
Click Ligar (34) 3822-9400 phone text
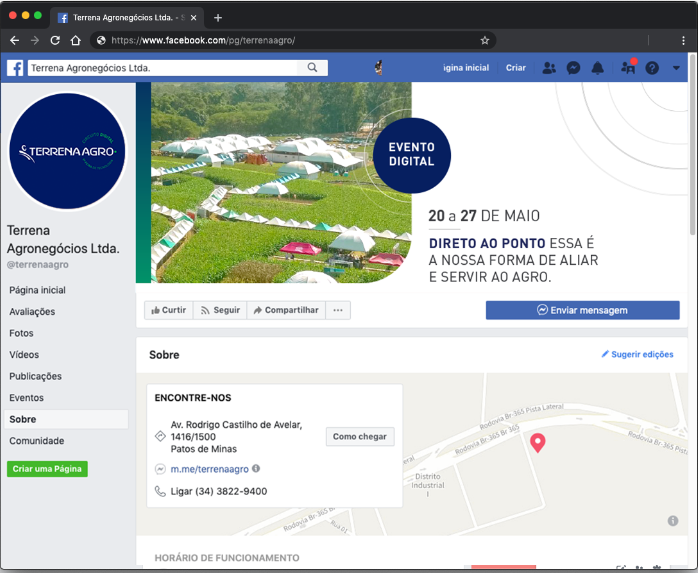pos(219,492)
